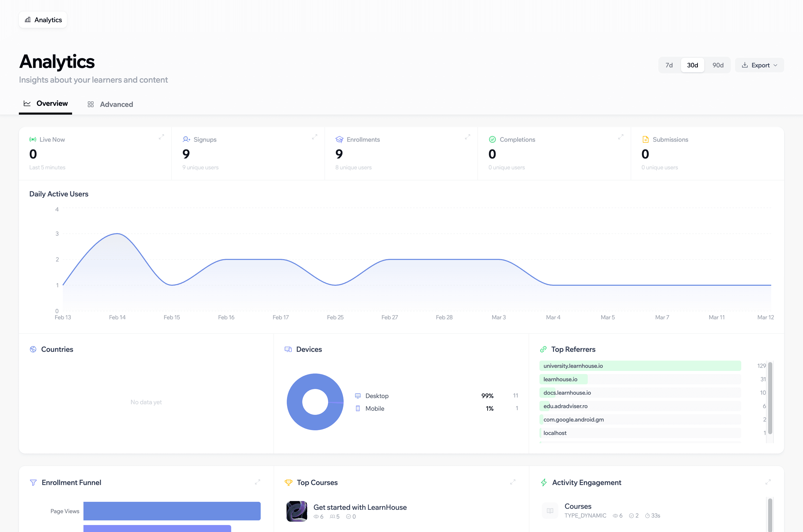This screenshot has height=532, width=803.
Task: Open the Get started with LearnHouse course
Action: (x=360, y=507)
